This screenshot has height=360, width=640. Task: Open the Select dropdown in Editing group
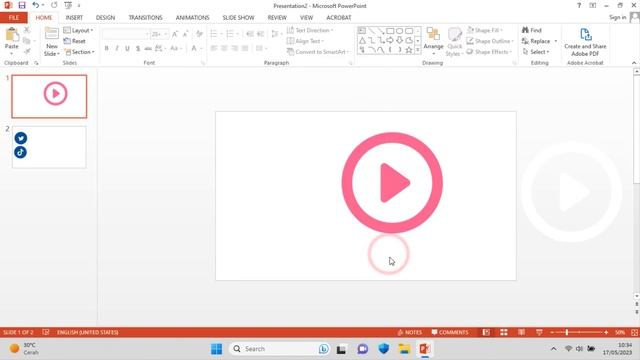pos(536,52)
